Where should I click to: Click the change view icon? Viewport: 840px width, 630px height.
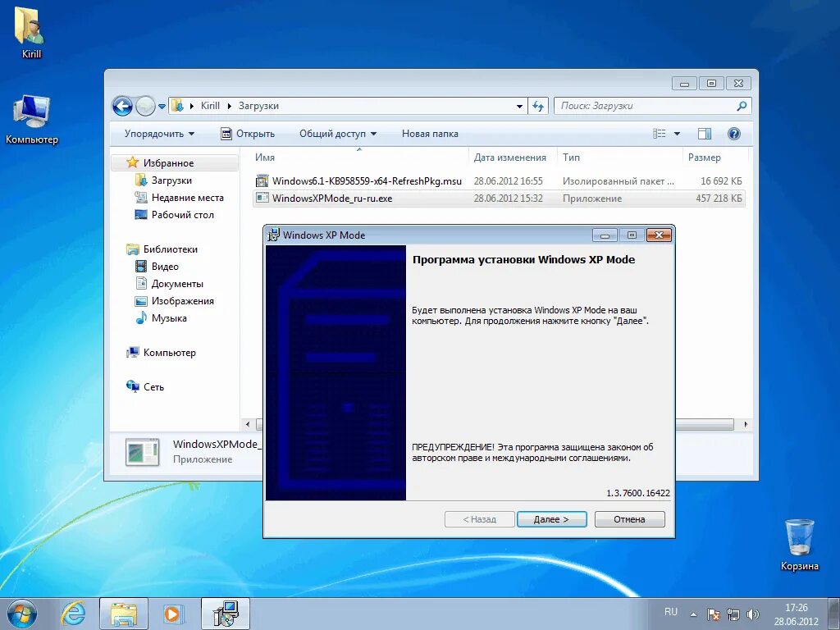[x=659, y=134]
